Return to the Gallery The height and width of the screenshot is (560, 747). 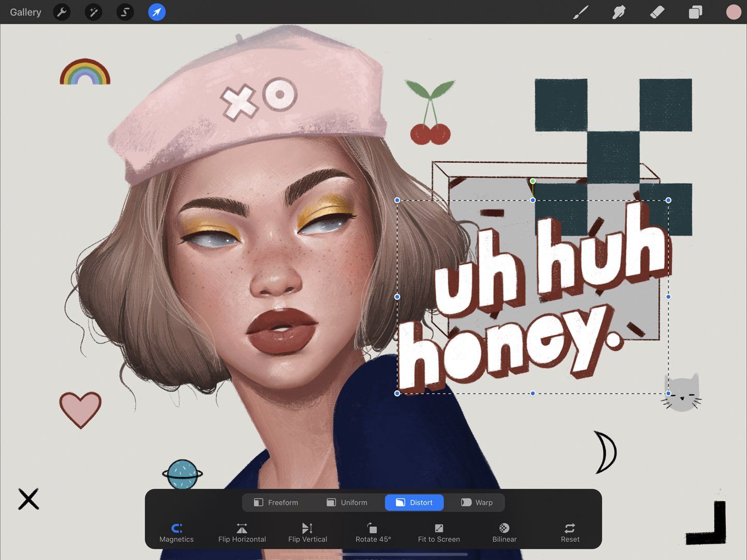coord(25,12)
